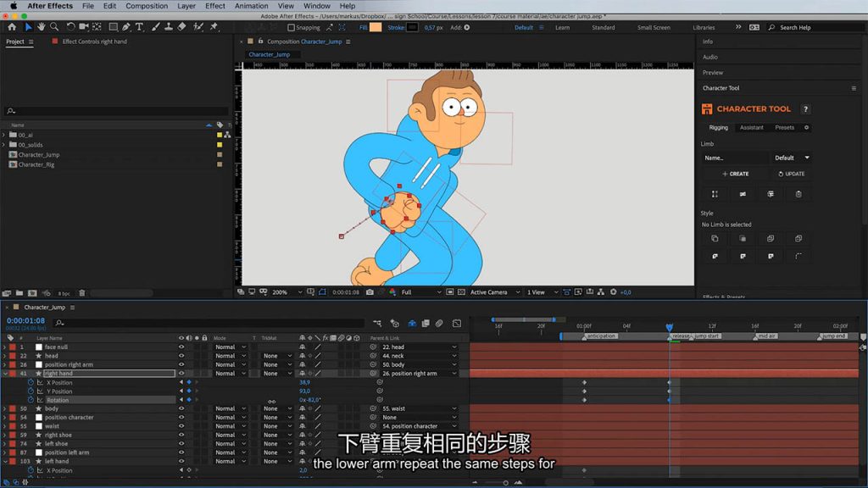This screenshot has width=868, height=488.
Task: Click the anticipation timeline marker
Action: coord(600,335)
